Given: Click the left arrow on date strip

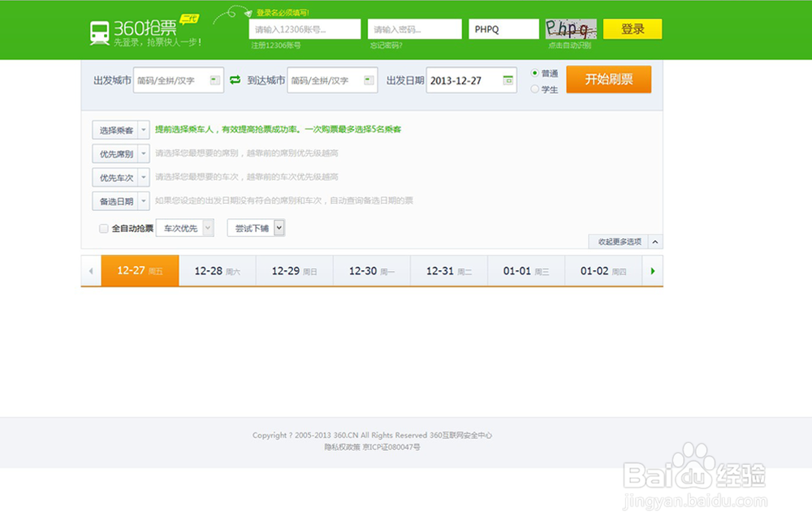Looking at the screenshot, I should [x=90, y=271].
